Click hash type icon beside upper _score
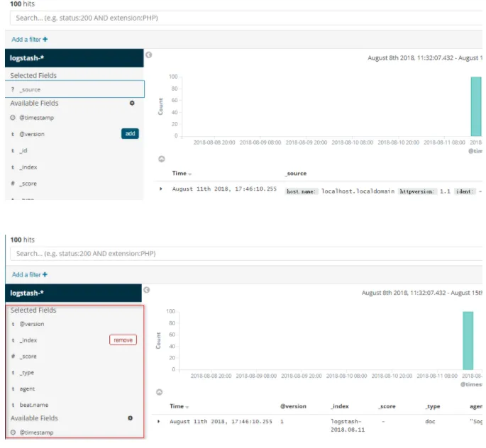 point(13,184)
